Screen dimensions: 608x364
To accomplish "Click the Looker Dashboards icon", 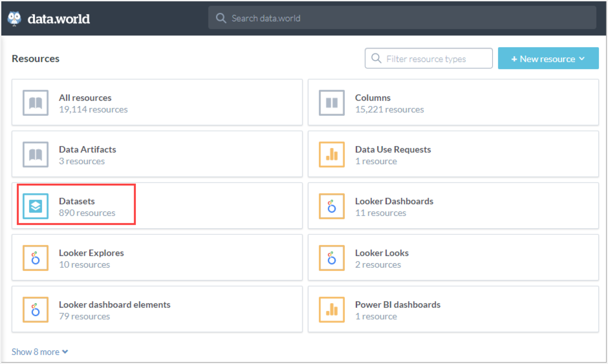I will coord(332,206).
